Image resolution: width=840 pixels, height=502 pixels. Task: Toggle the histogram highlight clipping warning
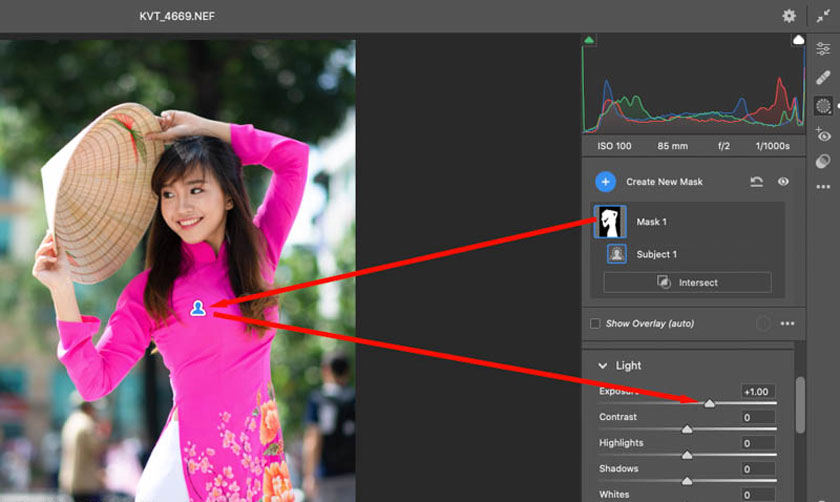[x=798, y=40]
